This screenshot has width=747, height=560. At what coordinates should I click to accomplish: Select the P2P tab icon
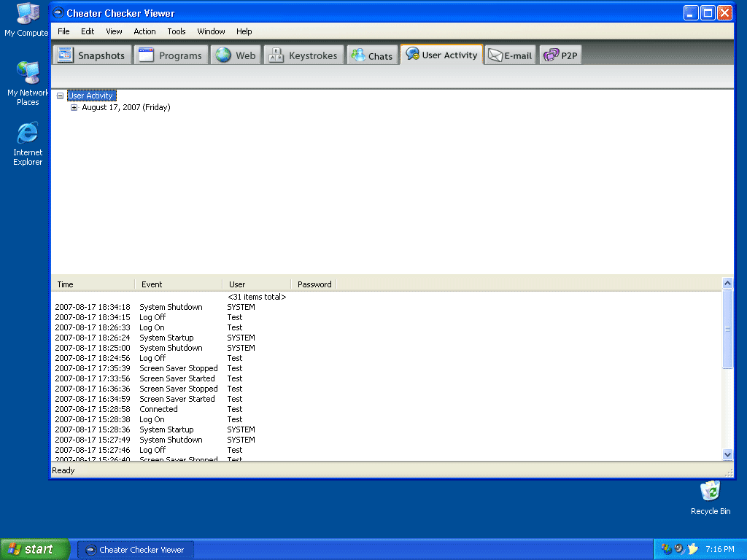tap(551, 55)
